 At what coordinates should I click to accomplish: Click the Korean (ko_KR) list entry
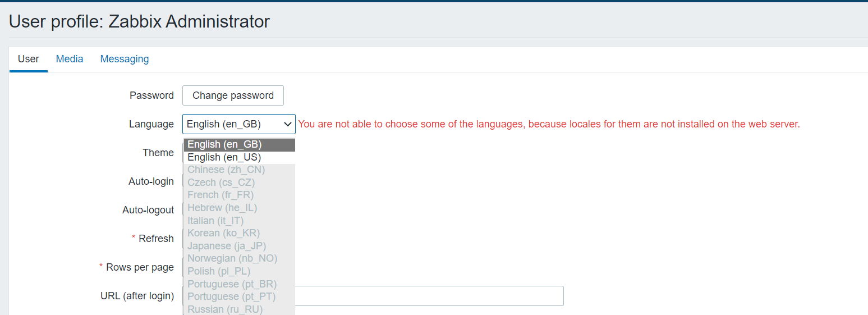(240, 233)
